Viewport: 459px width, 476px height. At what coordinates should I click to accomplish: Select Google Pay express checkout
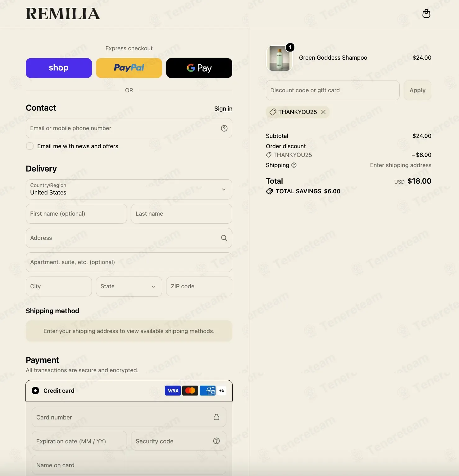pyautogui.click(x=199, y=68)
